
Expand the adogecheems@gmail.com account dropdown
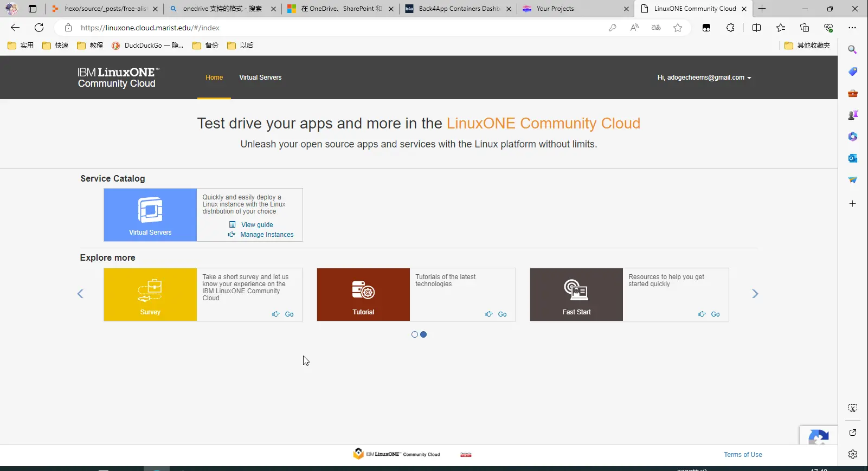tap(704, 78)
